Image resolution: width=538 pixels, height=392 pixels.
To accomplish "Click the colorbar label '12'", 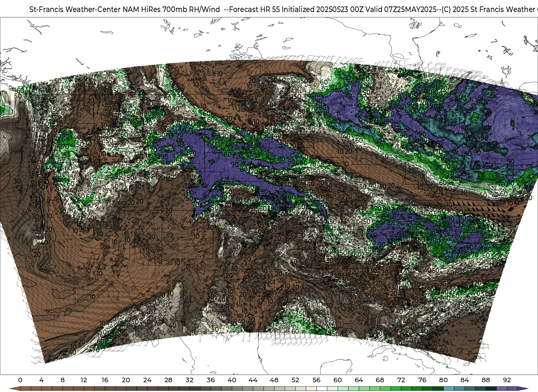I will pyautogui.click(x=84, y=380).
